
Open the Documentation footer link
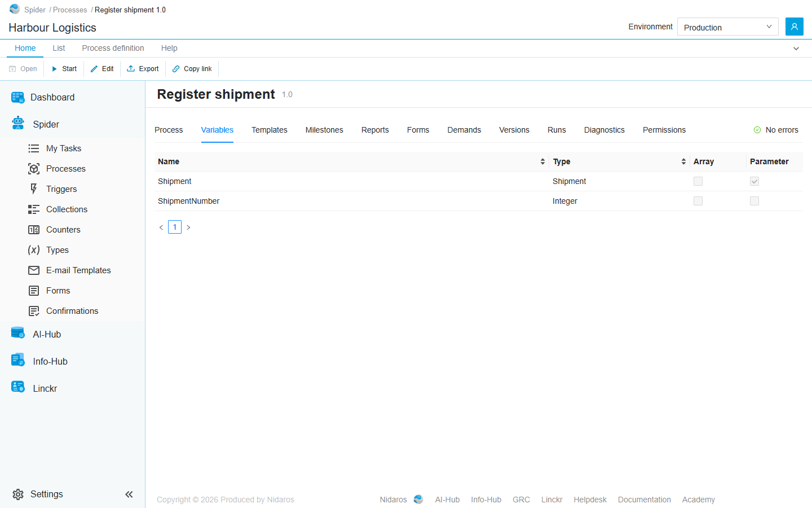(x=645, y=500)
